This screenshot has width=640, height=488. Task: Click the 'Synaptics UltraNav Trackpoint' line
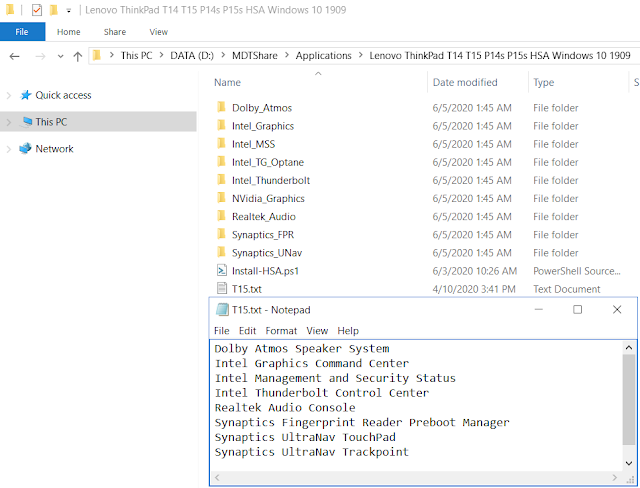311,452
